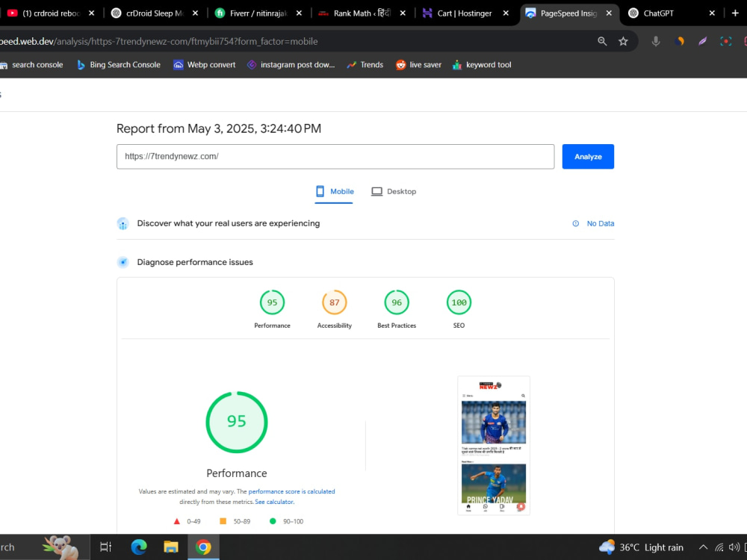Screen dimensions: 747x560
Task: Click the orange square 50–89 legend marker
Action: point(223,521)
